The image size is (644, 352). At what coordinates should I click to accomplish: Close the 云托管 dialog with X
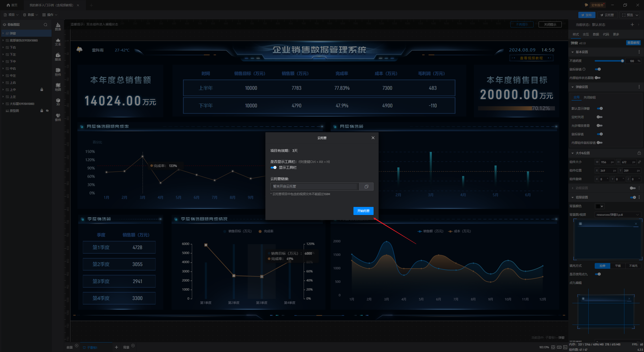(373, 138)
